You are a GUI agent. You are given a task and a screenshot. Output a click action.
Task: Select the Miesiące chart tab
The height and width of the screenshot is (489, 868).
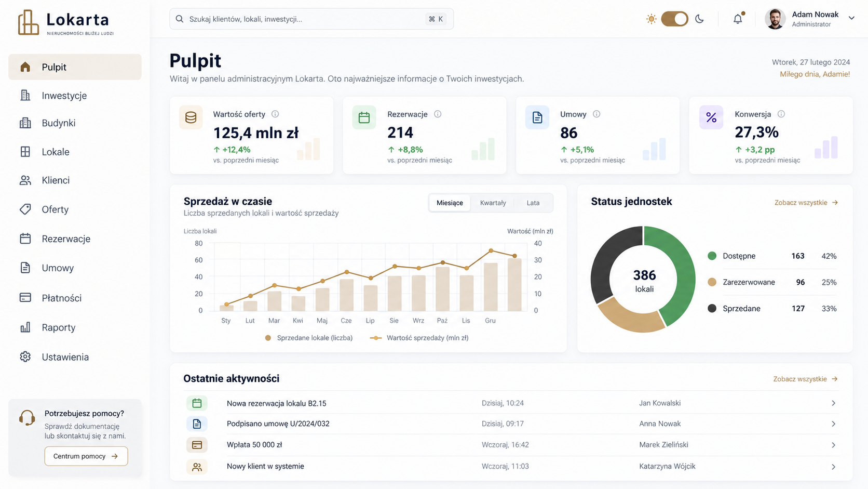coord(450,203)
